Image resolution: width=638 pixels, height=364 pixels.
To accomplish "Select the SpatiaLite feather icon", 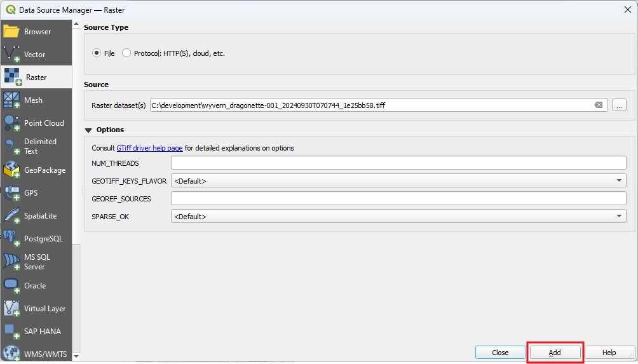I will [x=12, y=216].
